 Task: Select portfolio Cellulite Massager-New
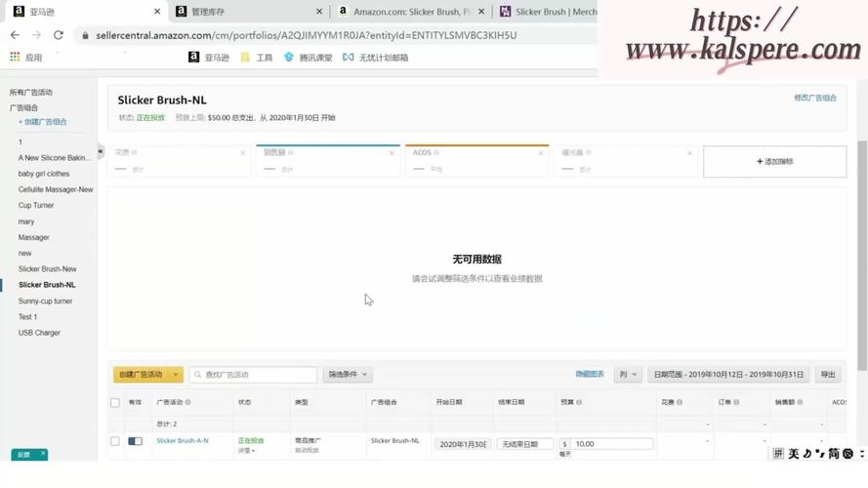(x=56, y=189)
